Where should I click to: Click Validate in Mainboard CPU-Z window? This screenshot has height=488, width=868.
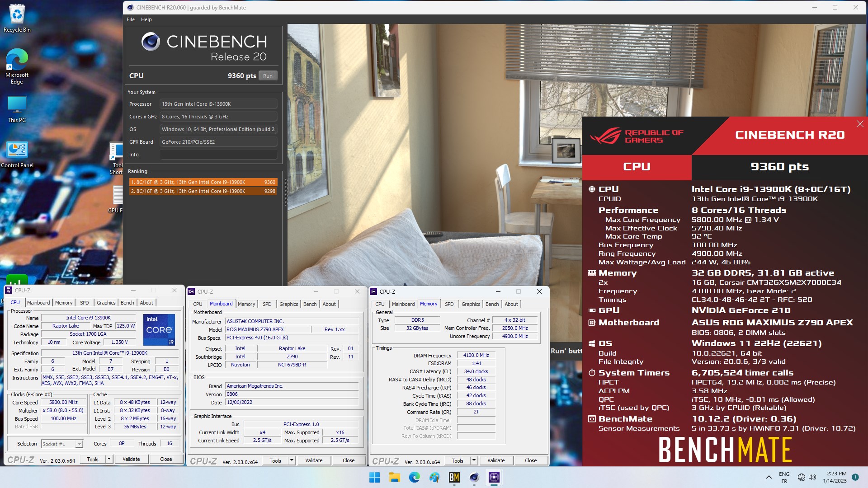[x=314, y=460]
